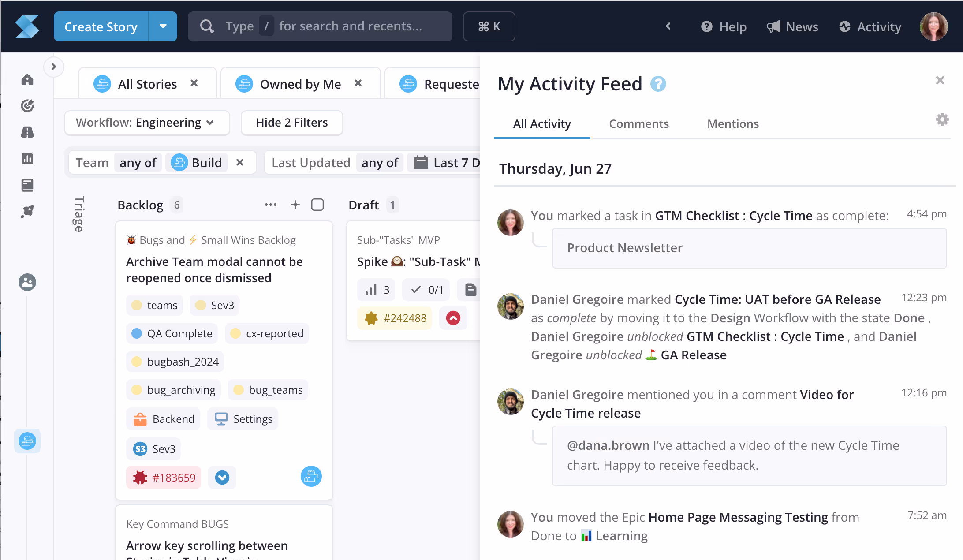Switch to All Activity tab

[x=542, y=124]
